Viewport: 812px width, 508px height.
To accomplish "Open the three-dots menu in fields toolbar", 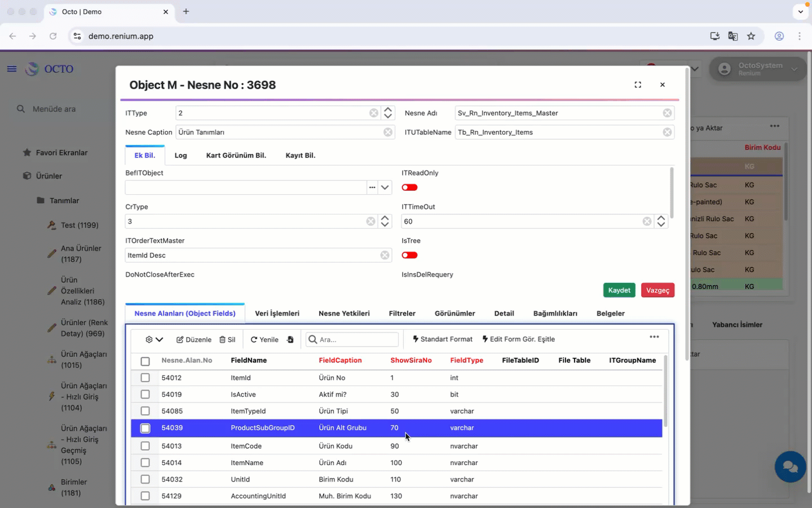I will click(654, 337).
